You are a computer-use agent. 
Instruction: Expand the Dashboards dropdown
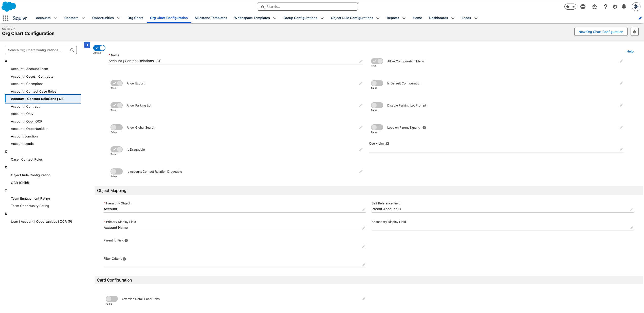tap(453, 18)
